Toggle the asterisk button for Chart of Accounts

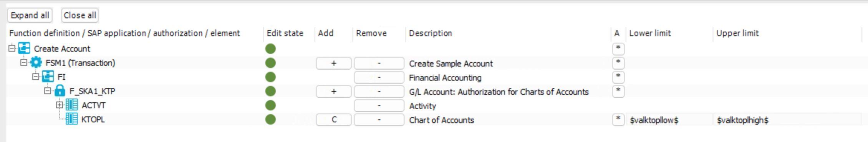click(618, 119)
